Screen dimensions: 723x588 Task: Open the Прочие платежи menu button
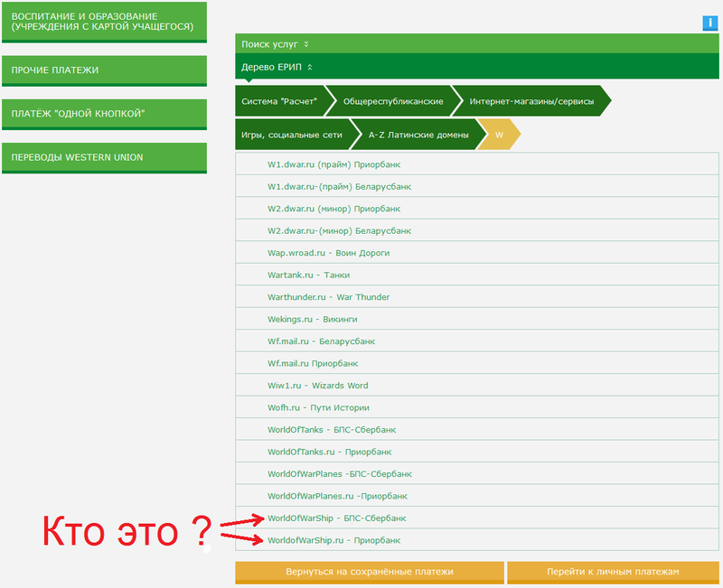tap(104, 70)
